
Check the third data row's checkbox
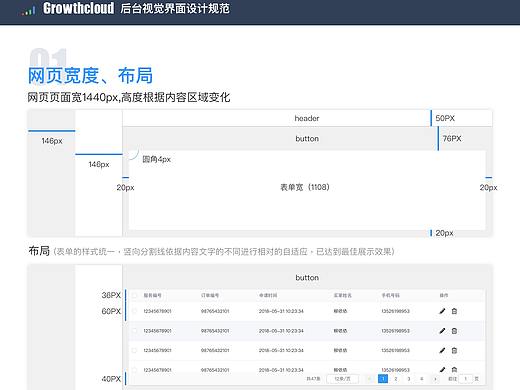(134, 350)
